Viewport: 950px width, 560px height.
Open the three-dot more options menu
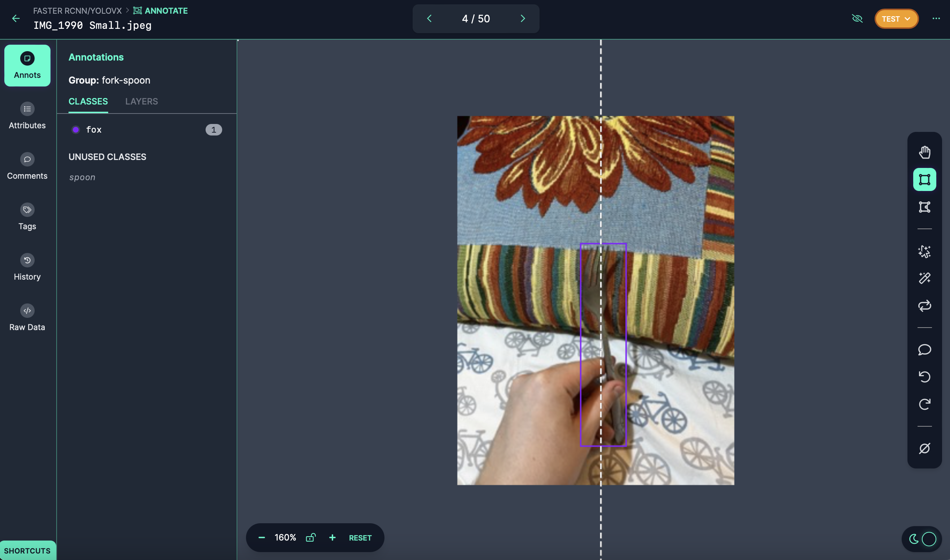[936, 18]
